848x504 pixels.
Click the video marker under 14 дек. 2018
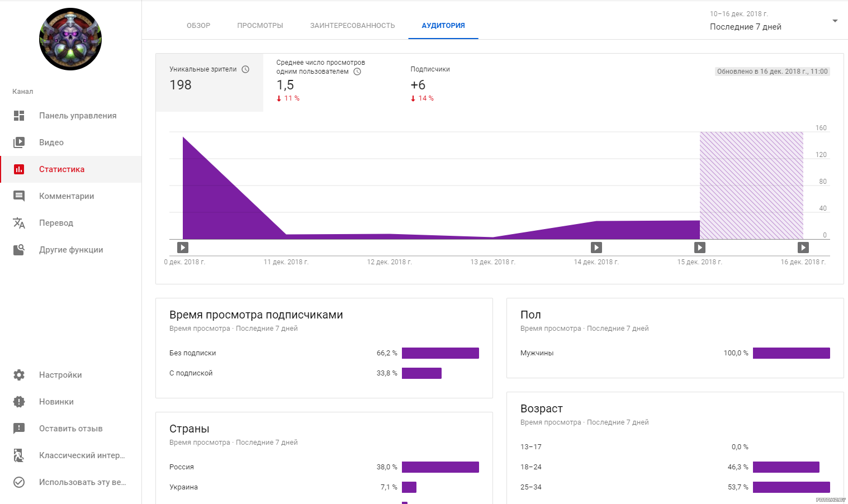click(596, 248)
